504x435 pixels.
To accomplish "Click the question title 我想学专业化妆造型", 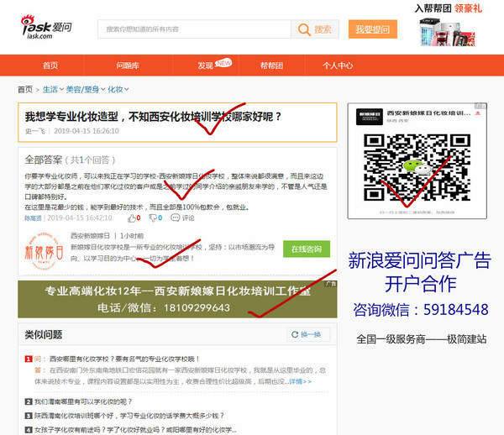I will coord(154,116).
